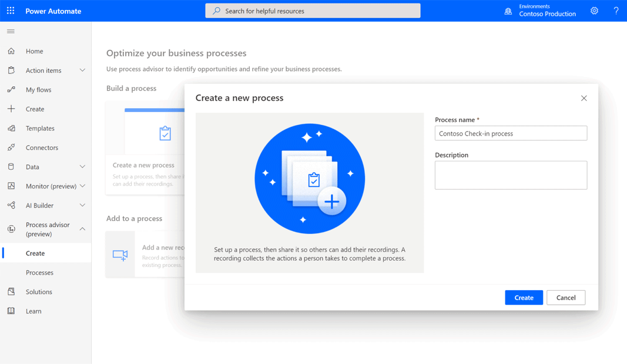The image size is (627, 364).
Task: Click the Monitor chart icon
Action: (x=11, y=186)
